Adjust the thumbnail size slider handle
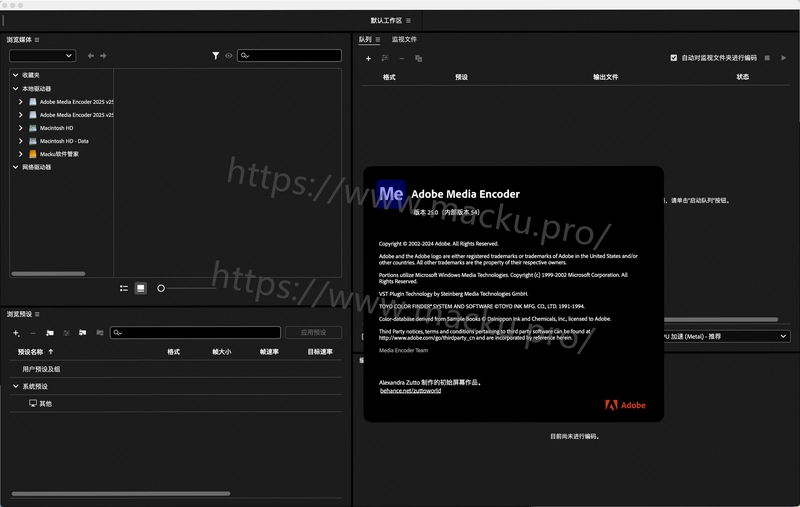This screenshot has width=800, height=507. point(161,288)
